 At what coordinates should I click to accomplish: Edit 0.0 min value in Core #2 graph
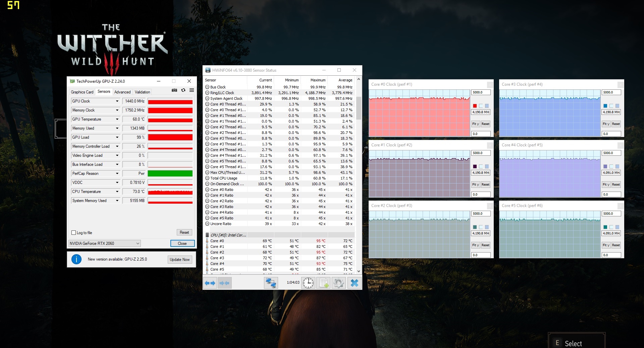pos(481,255)
